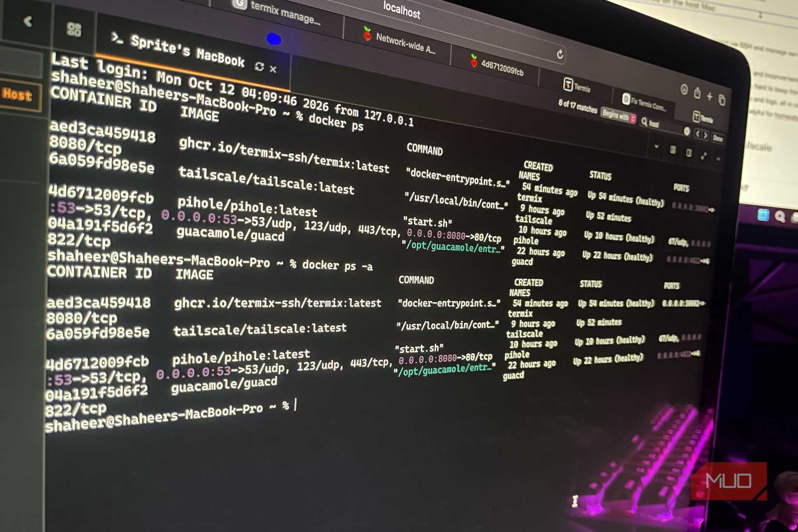Click the 'docker ps -a' command text

point(337,266)
